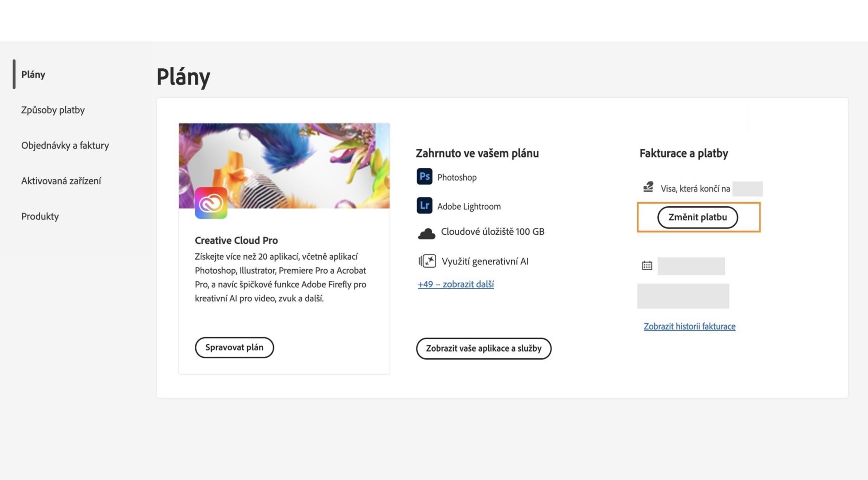868x480 pixels.
Task: Expand the +49 – zobrazit další link
Action: click(456, 285)
